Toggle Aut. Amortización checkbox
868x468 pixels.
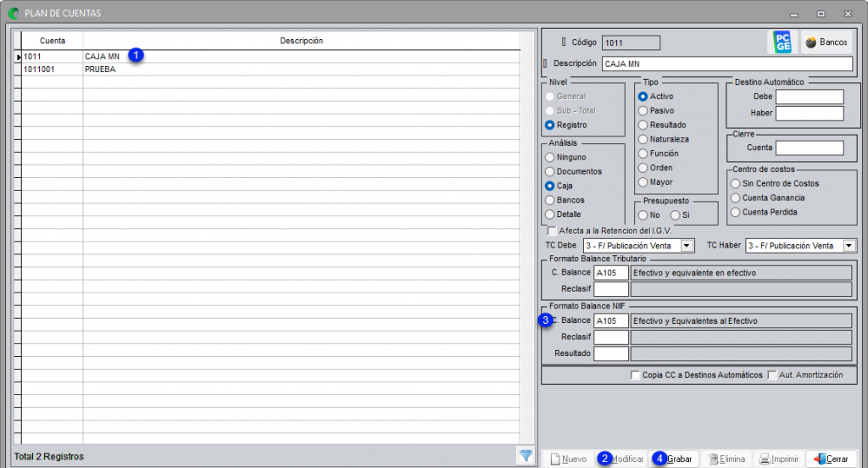[771, 375]
